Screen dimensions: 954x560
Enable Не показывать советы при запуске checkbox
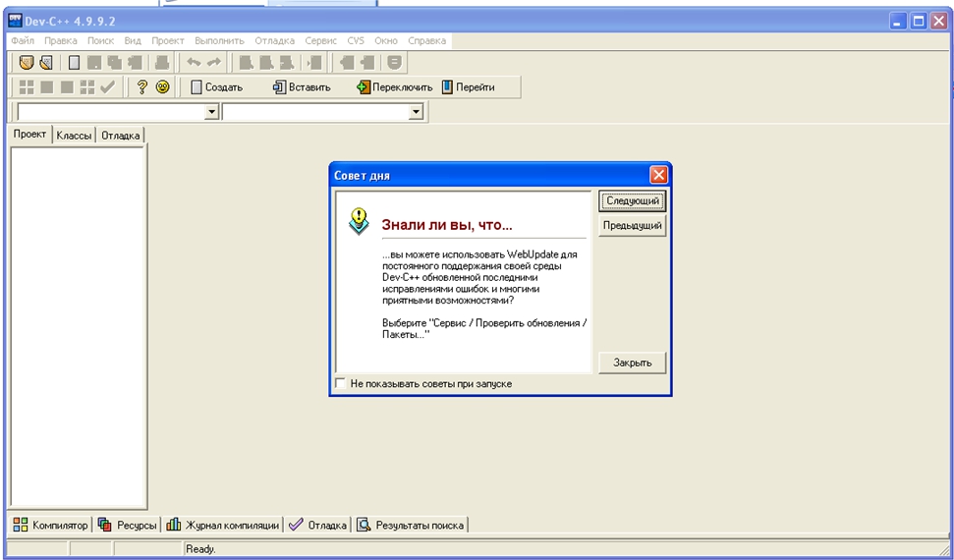coord(341,383)
